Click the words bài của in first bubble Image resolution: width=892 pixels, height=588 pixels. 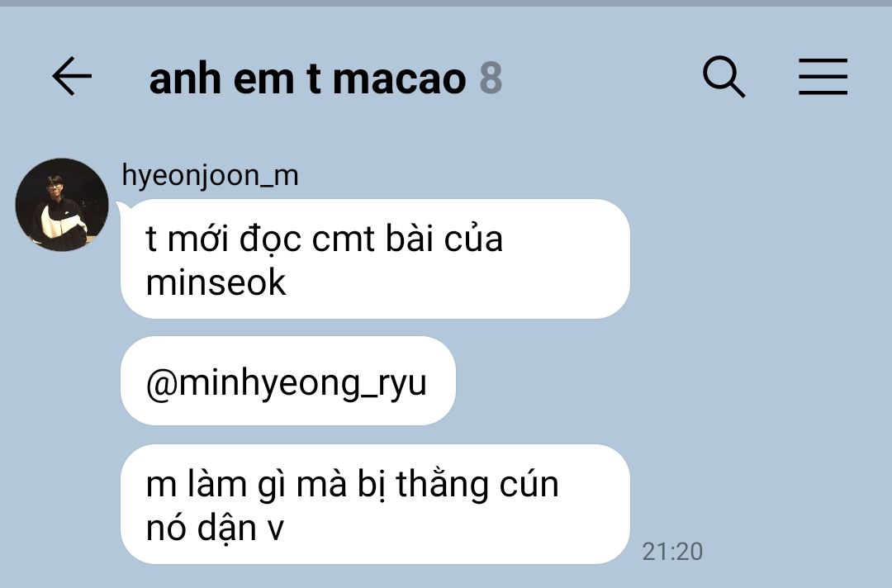[444, 239]
